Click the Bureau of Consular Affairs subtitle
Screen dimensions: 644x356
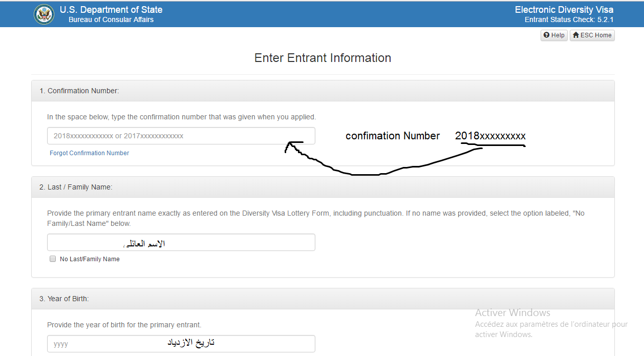[x=111, y=20]
